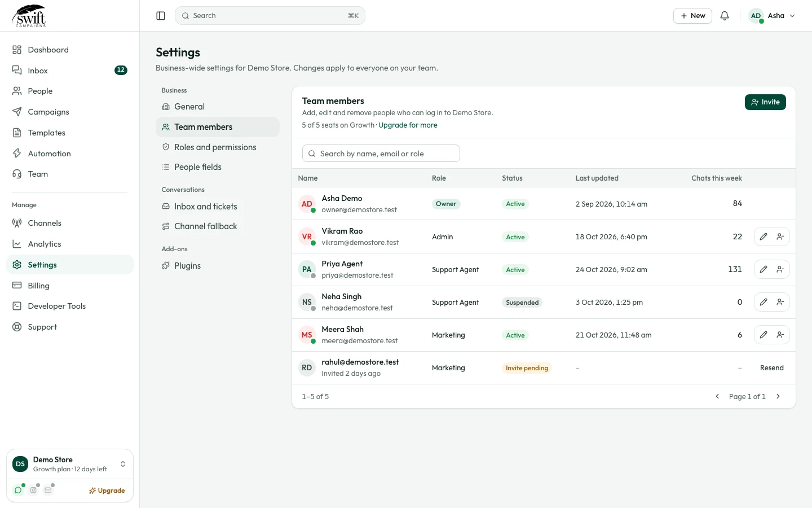This screenshot has height=508, width=812.
Task: Click the Invite button
Action: [x=765, y=102]
